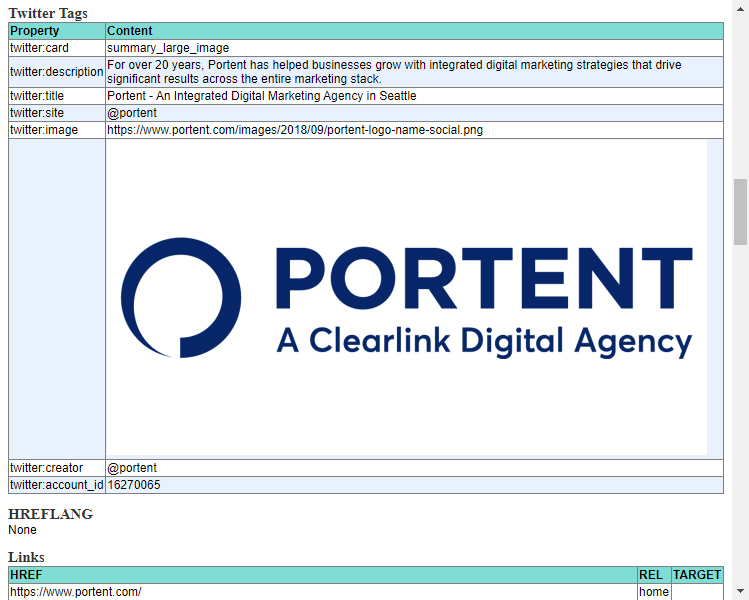749x600 pixels.
Task: Select the description text starting 'For over 20 years'
Action: pyautogui.click(x=394, y=72)
